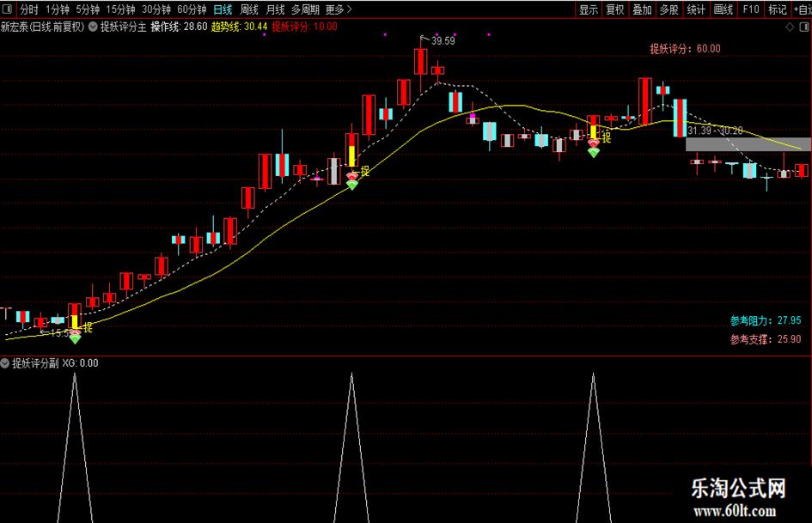Click the 统计 statistics button
The width and height of the screenshot is (812, 523).
pos(696,9)
